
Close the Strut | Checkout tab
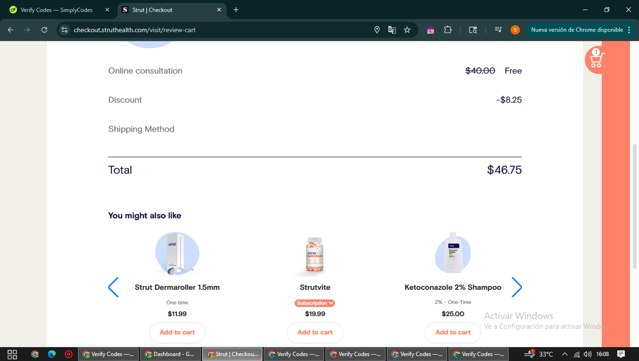coord(219,10)
